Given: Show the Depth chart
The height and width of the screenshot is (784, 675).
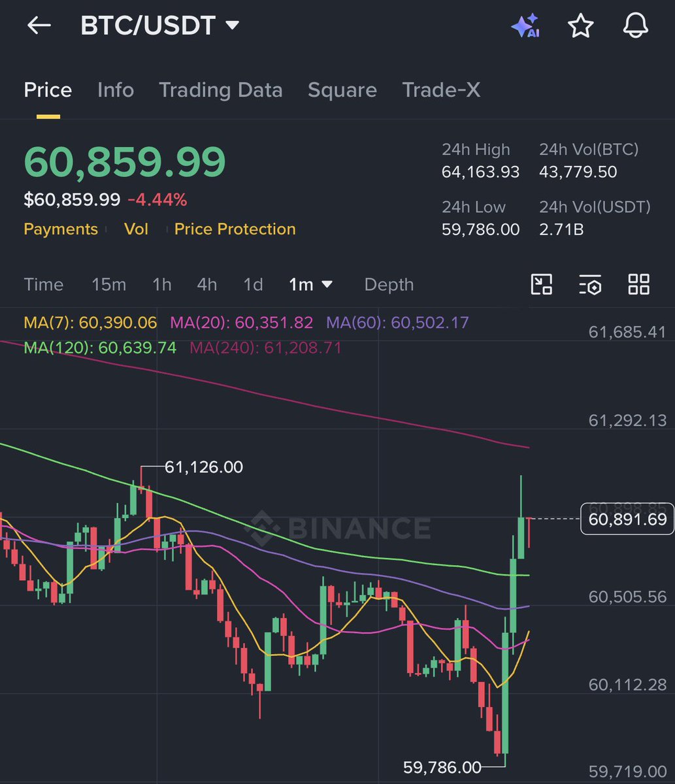Looking at the screenshot, I should click(x=389, y=285).
